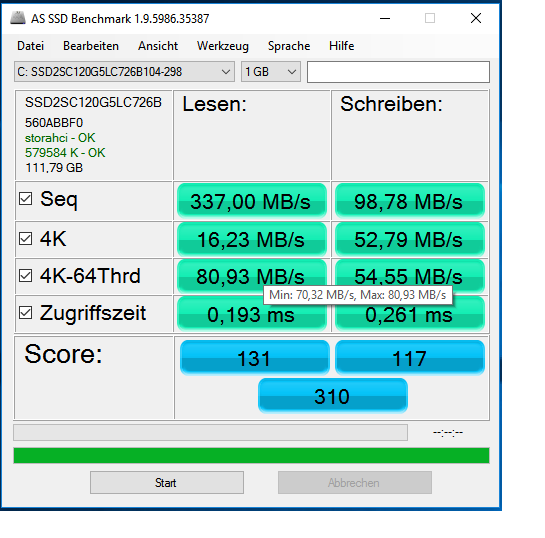545x538 pixels.
Task: Click the Seq read result 337,00 MB/s
Action: point(252,201)
